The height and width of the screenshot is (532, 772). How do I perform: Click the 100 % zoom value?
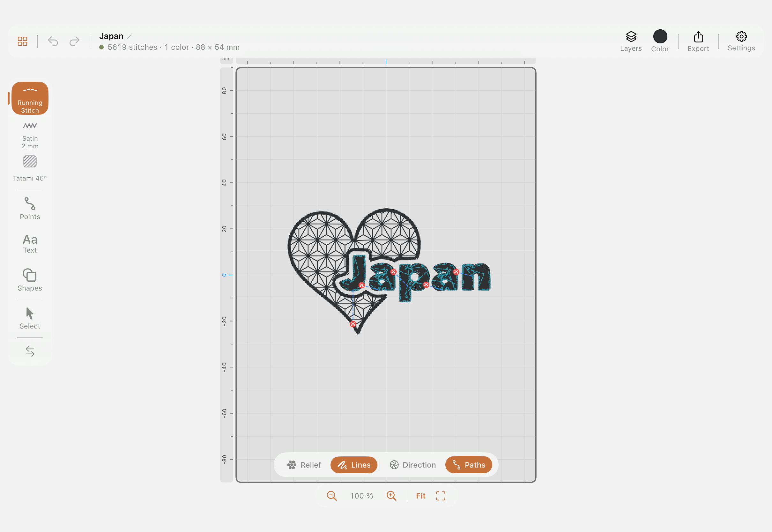tap(361, 496)
